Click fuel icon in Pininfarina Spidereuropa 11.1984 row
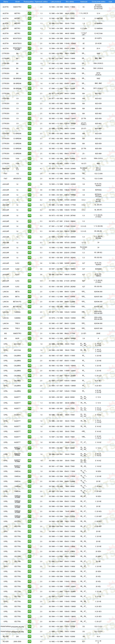This screenshot has width=115, height=644. click(30, 632)
